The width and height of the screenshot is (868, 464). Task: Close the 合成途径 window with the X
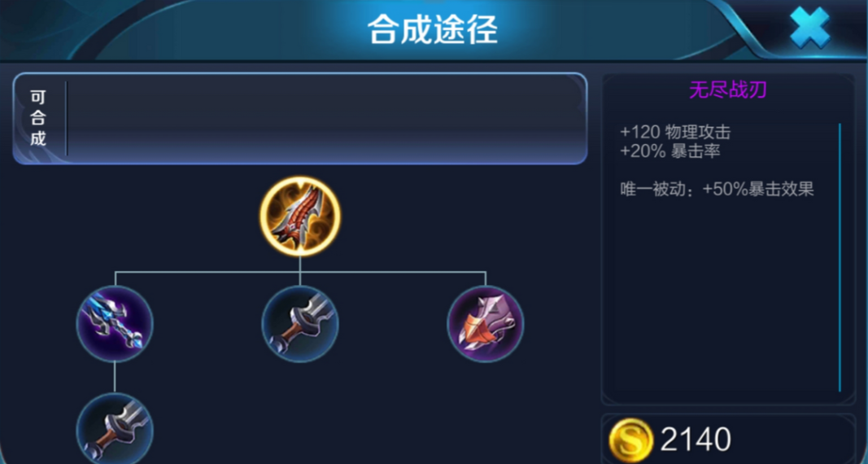point(809,27)
